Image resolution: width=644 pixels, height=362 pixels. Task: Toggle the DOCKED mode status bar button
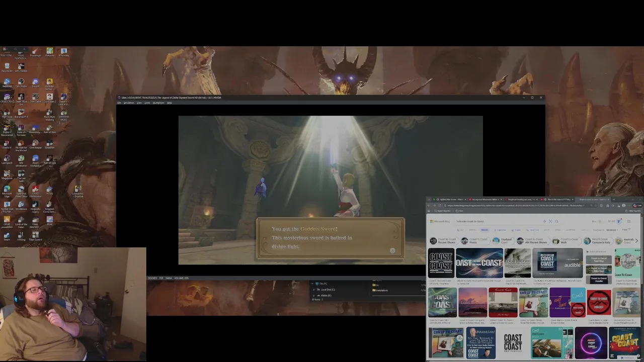[x=152, y=278]
